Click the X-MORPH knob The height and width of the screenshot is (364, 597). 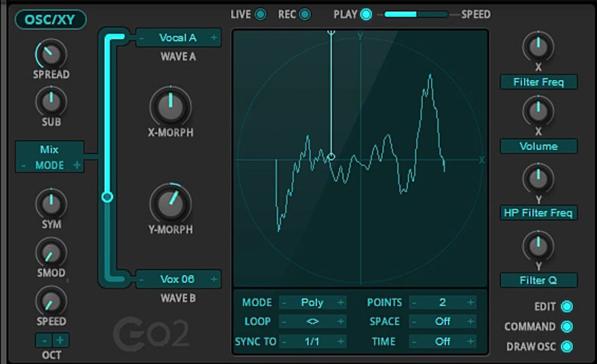170,106
